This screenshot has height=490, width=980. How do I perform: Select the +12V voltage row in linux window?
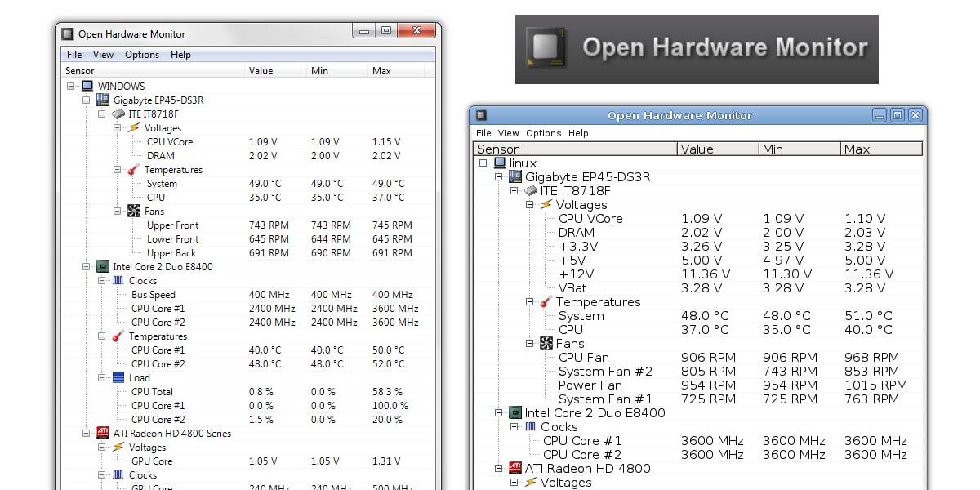(698, 274)
